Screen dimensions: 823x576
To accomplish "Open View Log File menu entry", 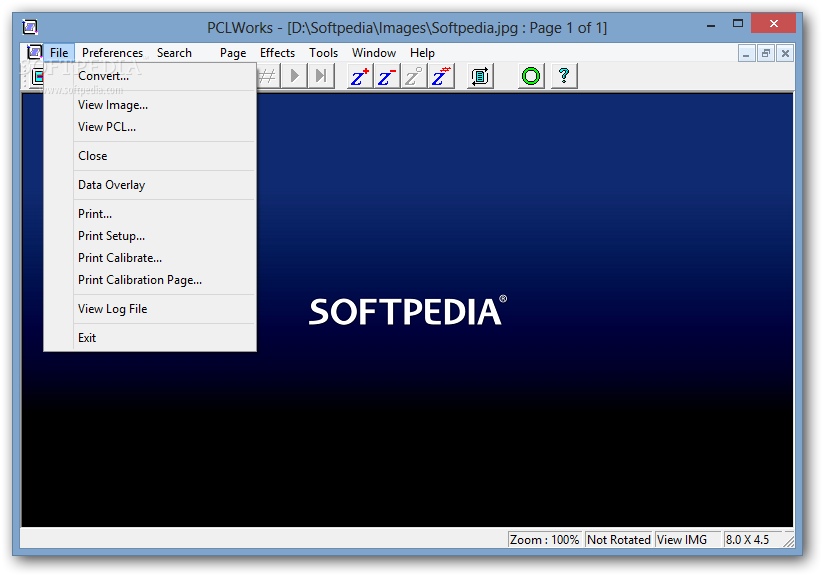I will 150,309.
